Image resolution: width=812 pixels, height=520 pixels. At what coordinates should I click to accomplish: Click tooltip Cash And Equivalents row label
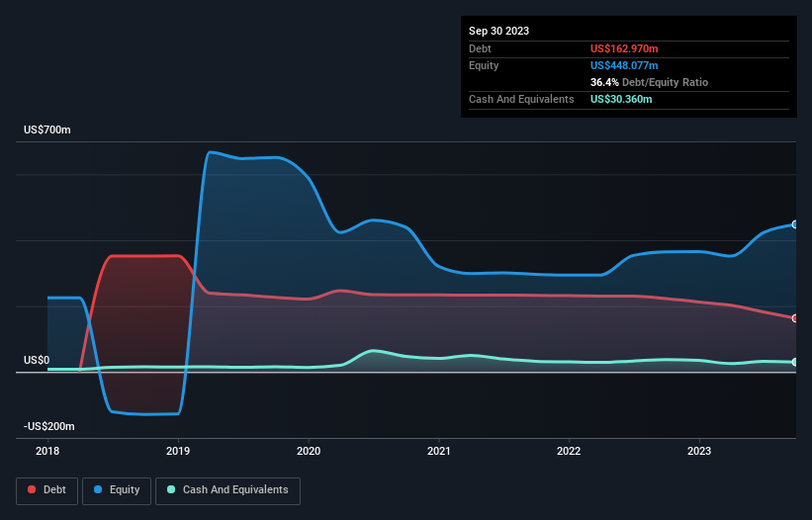tap(521, 99)
